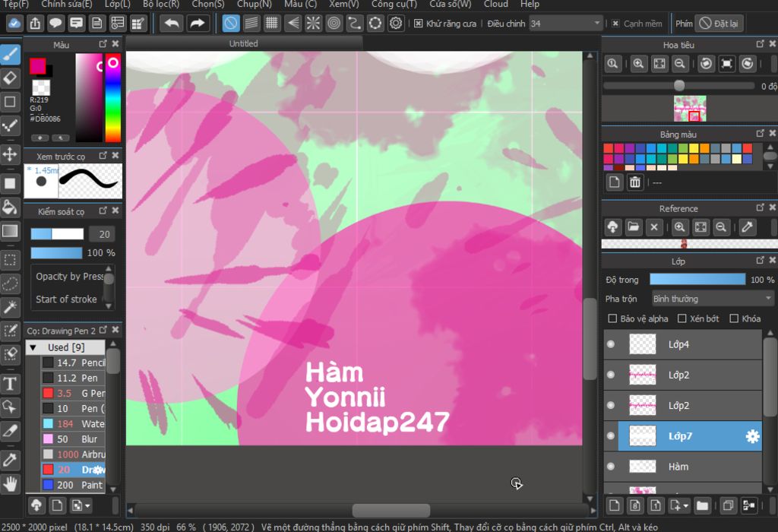Viewport: 778px width, 532px height.
Task: Select the Hand tool
Action: [x=11, y=483]
